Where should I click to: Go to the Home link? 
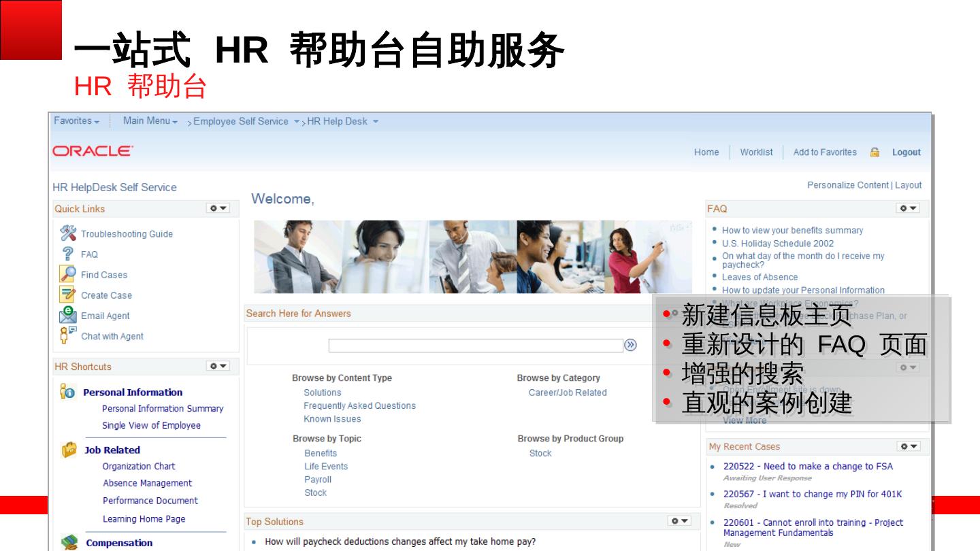(706, 152)
